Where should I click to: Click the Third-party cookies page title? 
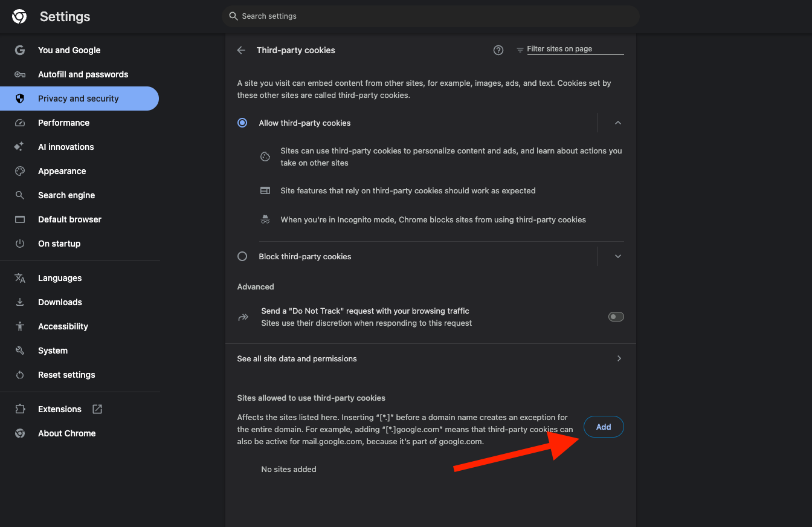pyautogui.click(x=296, y=50)
